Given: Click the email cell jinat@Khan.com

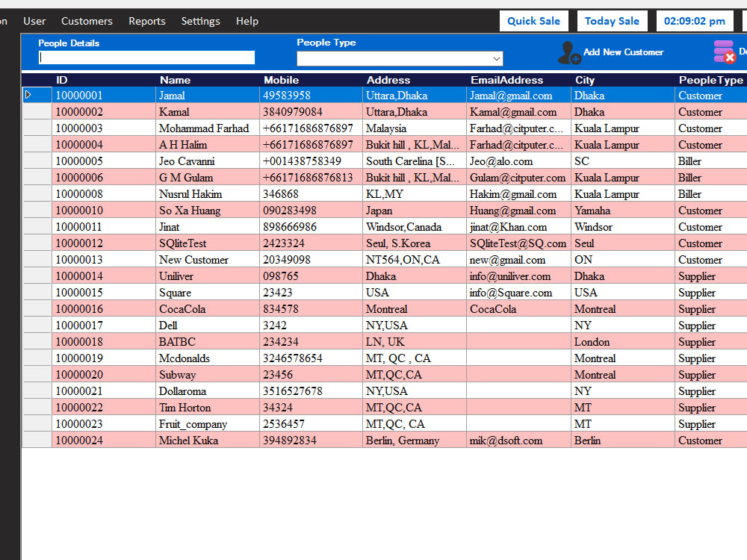Looking at the screenshot, I should [x=519, y=227].
